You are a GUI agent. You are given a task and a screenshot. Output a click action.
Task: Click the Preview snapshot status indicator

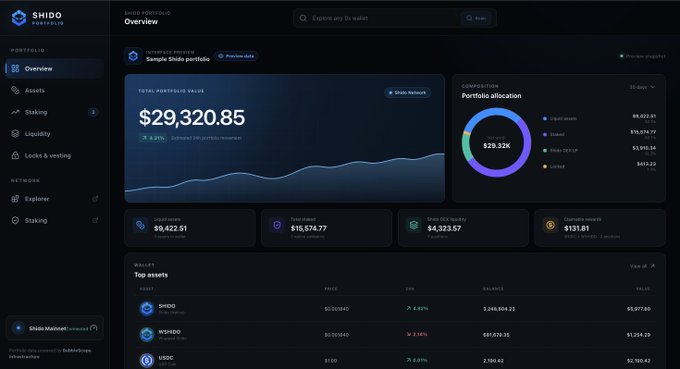coord(643,56)
